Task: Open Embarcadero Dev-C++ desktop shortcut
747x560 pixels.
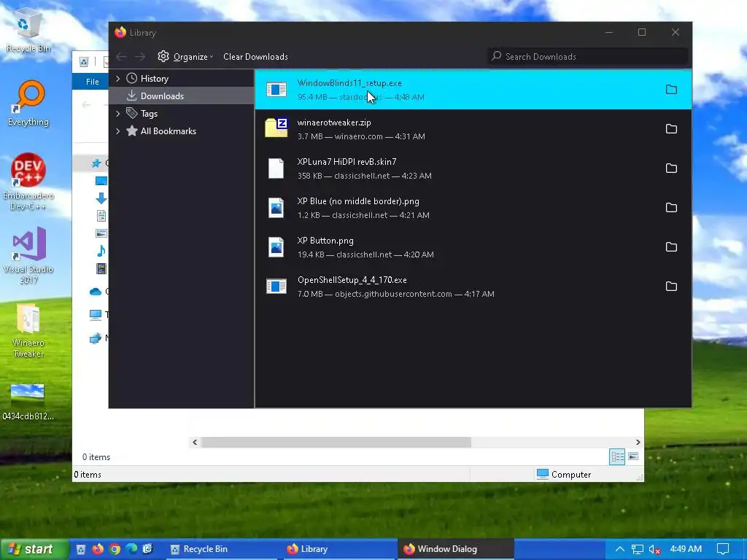Action: pos(28,181)
